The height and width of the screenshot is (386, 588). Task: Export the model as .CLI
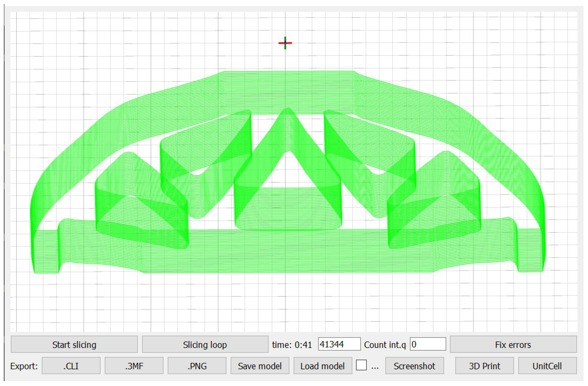(x=71, y=366)
